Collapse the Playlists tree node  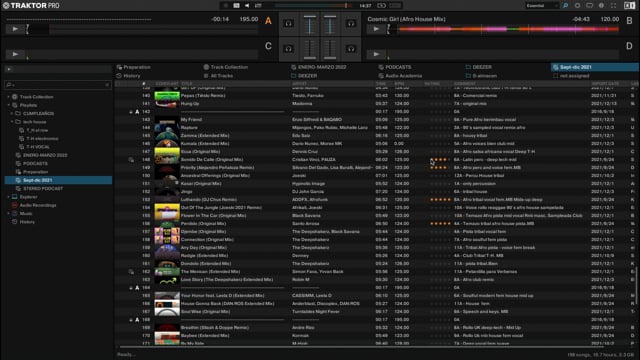[8, 105]
